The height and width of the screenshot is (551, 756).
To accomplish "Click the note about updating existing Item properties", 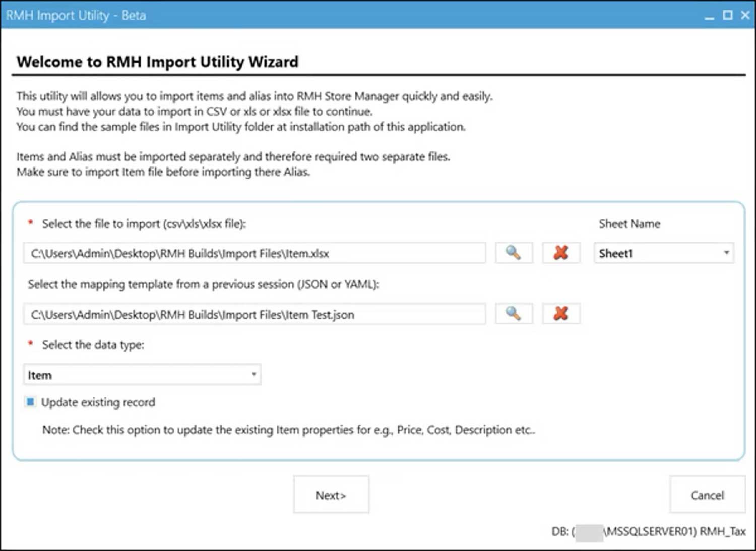I will 288,430.
